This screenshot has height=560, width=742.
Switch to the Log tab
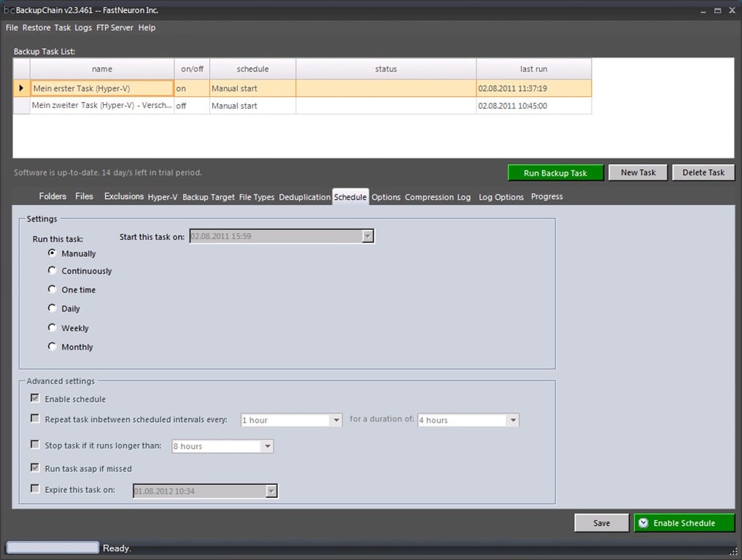pyautogui.click(x=464, y=197)
